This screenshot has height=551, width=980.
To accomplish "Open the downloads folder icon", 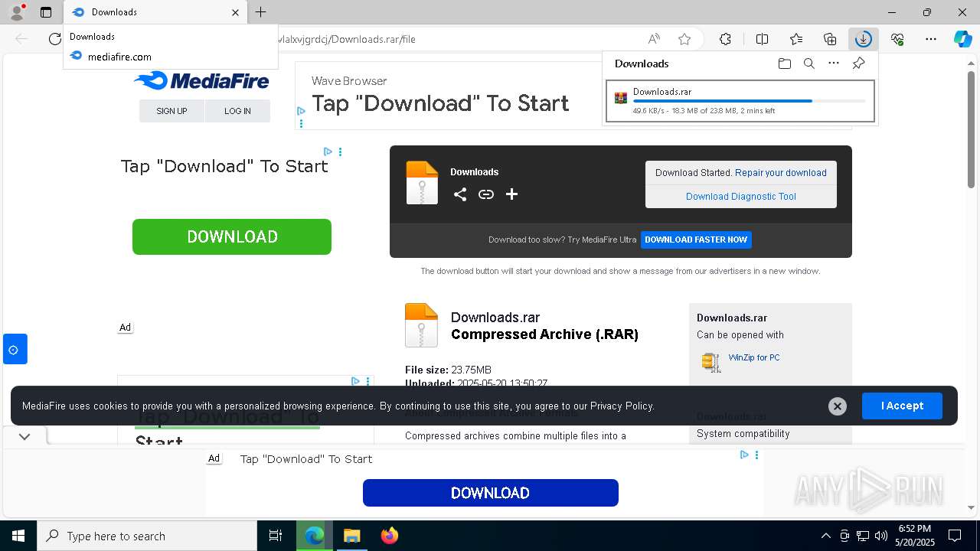I will pyautogui.click(x=784, y=64).
